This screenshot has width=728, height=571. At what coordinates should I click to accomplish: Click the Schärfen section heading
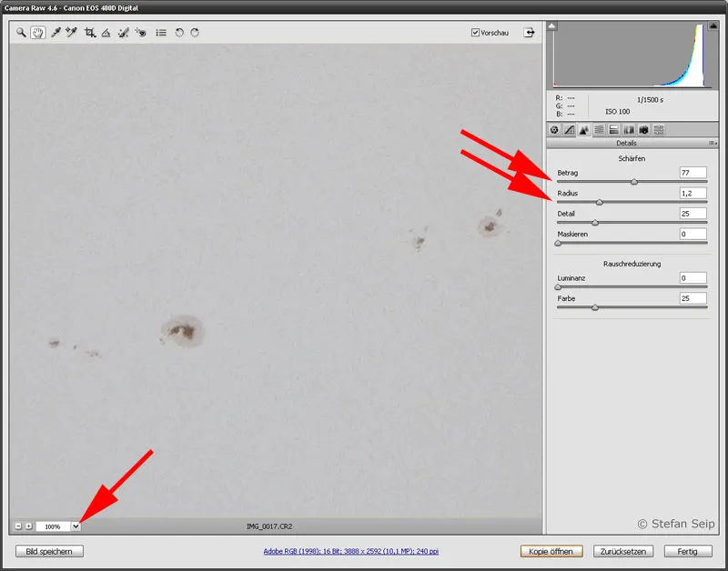(632, 158)
